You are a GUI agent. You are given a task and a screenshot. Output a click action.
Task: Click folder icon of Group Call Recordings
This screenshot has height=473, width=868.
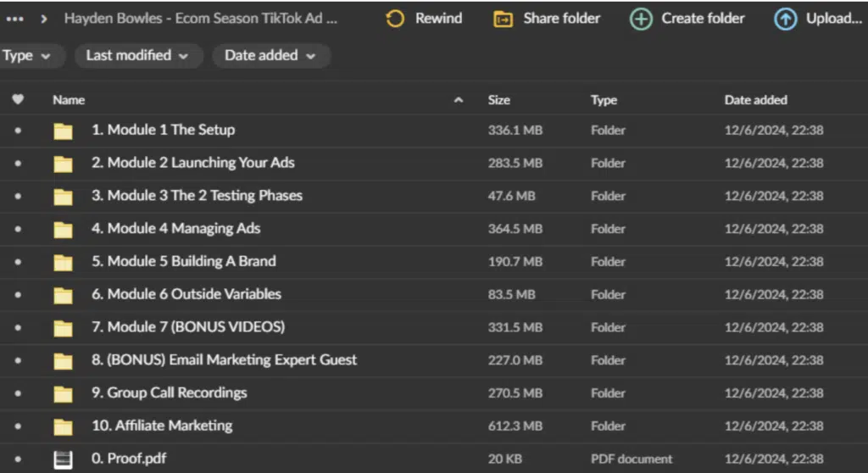click(63, 394)
